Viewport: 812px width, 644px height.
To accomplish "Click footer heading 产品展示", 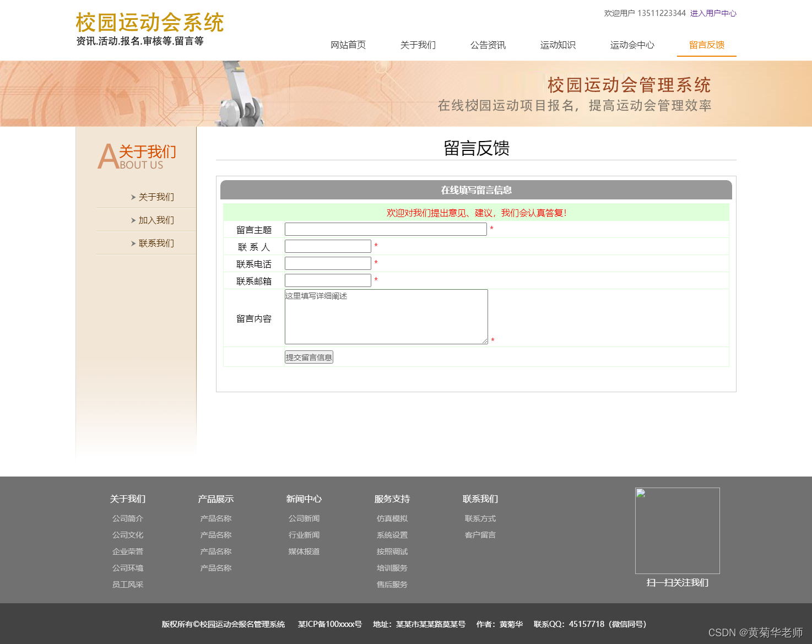I will coord(216,499).
